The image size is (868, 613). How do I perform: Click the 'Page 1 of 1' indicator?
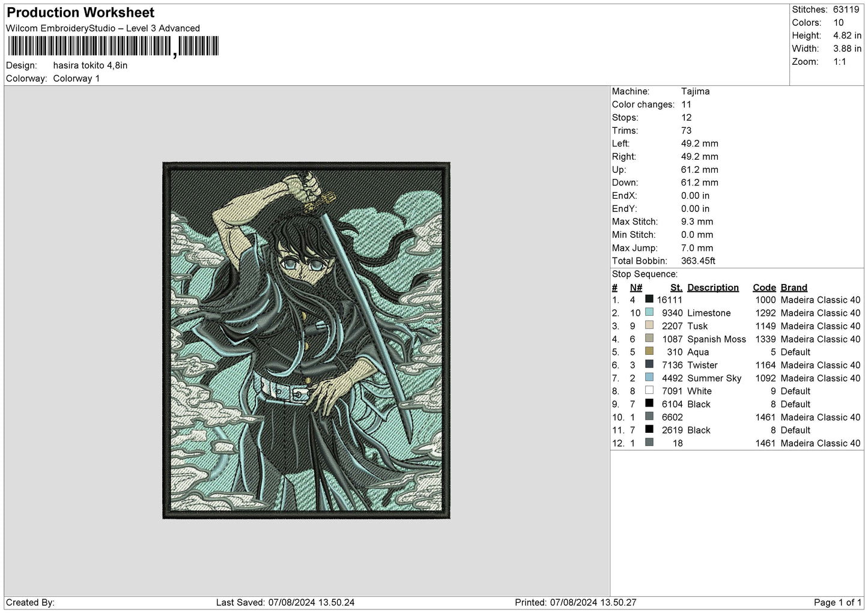click(x=837, y=603)
